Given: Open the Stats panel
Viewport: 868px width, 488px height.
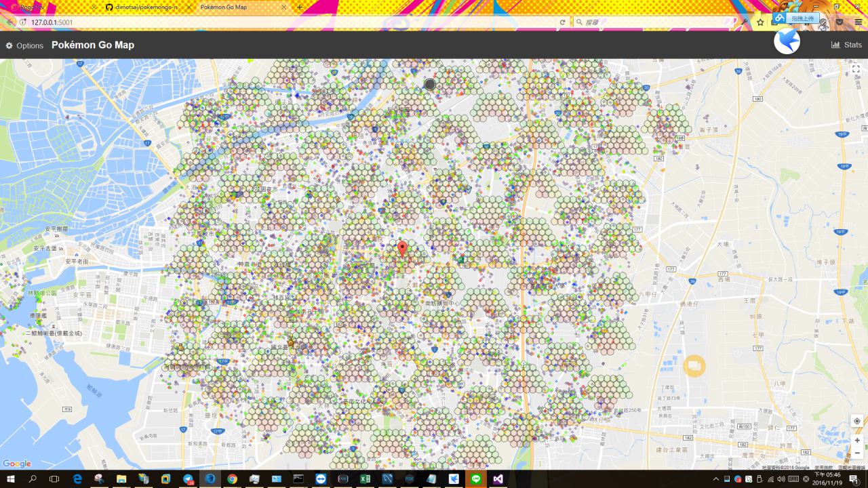Looking at the screenshot, I should pos(846,45).
